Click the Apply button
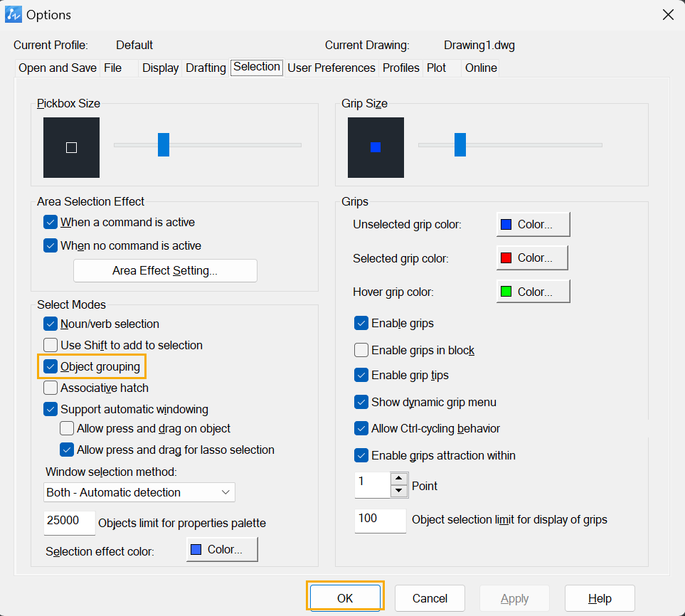This screenshot has height=616, width=685. (x=514, y=598)
